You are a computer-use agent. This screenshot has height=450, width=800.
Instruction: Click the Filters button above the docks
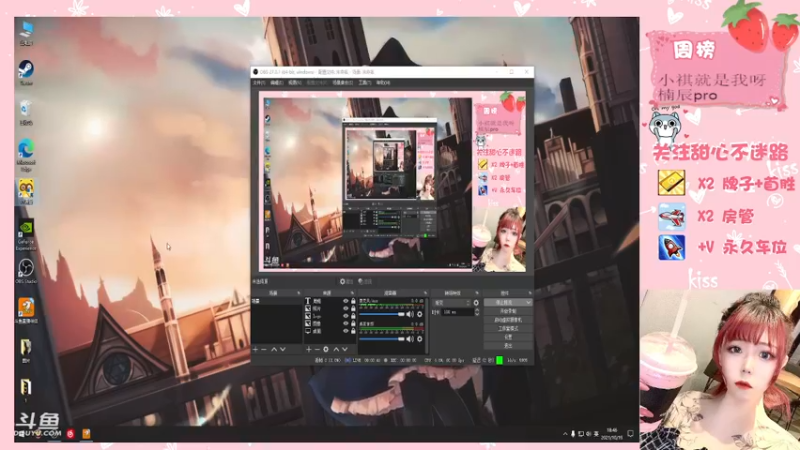coord(365,282)
